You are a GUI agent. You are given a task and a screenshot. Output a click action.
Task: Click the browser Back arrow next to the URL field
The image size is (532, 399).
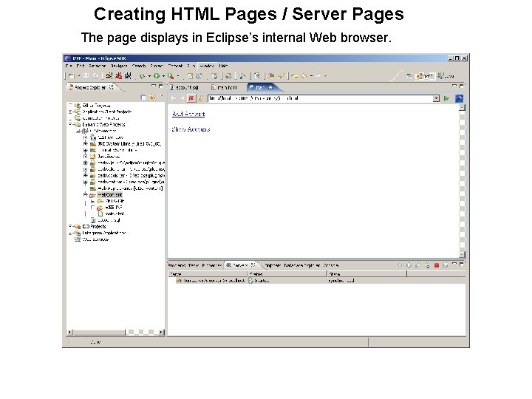pyautogui.click(x=174, y=98)
